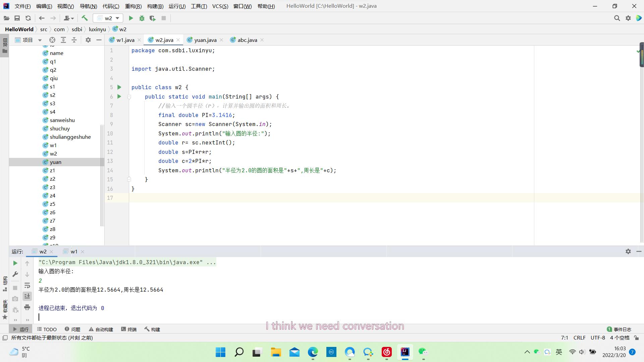Image resolution: width=644 pixels, height=362 pixels.
Task: Open the 项目 view dropdown arrow
Action: pos(40,40)
